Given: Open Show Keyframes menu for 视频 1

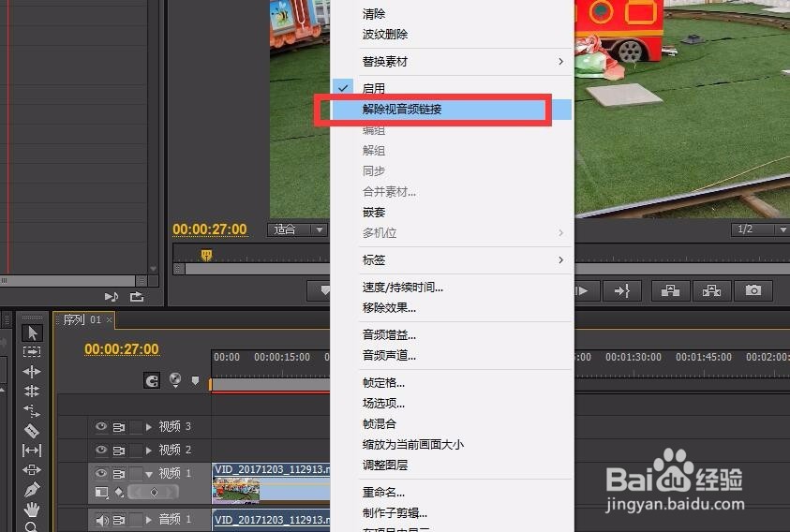Looking at the screenshot, I should [119, 493].
